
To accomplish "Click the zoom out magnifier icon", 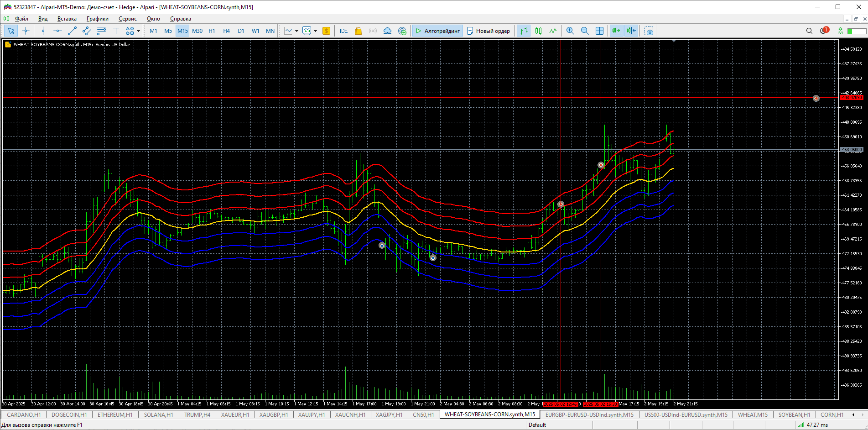I will [584, 31].
